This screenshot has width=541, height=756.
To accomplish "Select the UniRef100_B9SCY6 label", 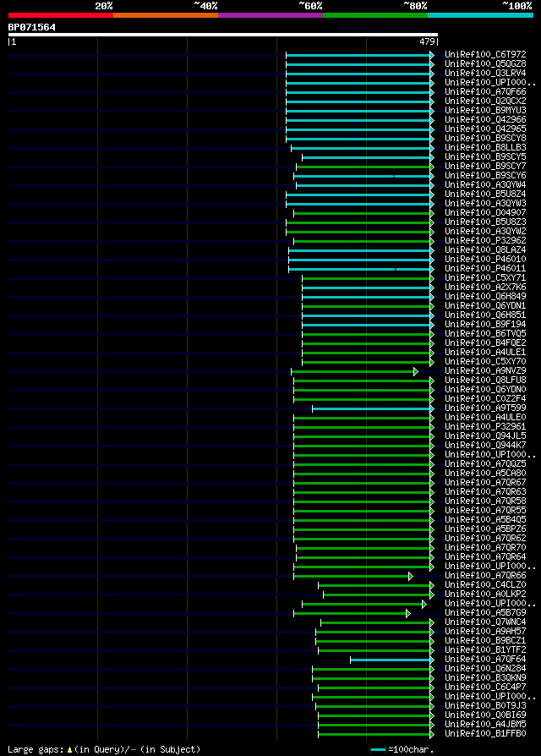I will point(485,176).
